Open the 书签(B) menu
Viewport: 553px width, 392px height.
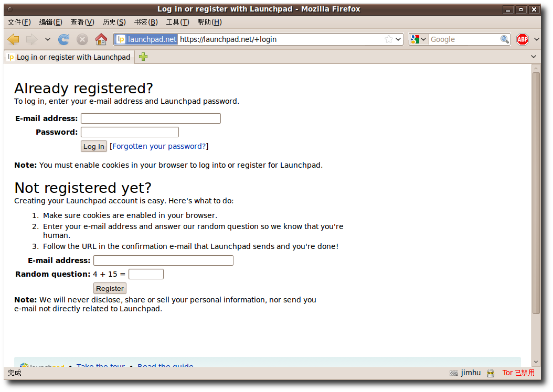click(x=146, y=22)
